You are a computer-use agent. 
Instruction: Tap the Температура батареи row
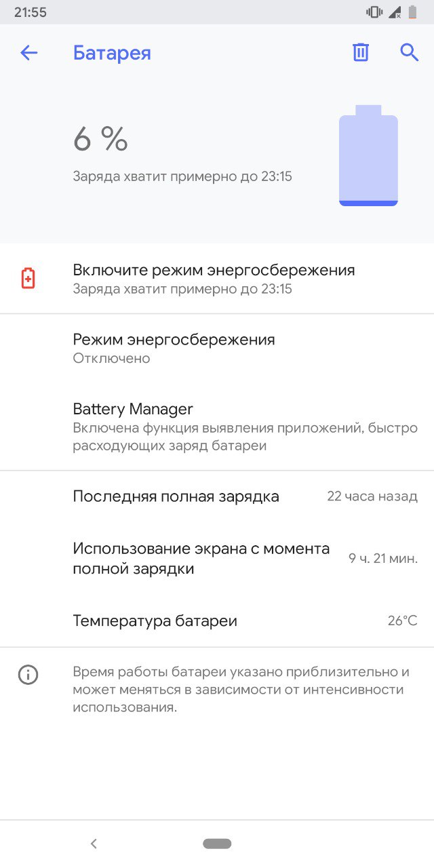(x=217, y=620)
